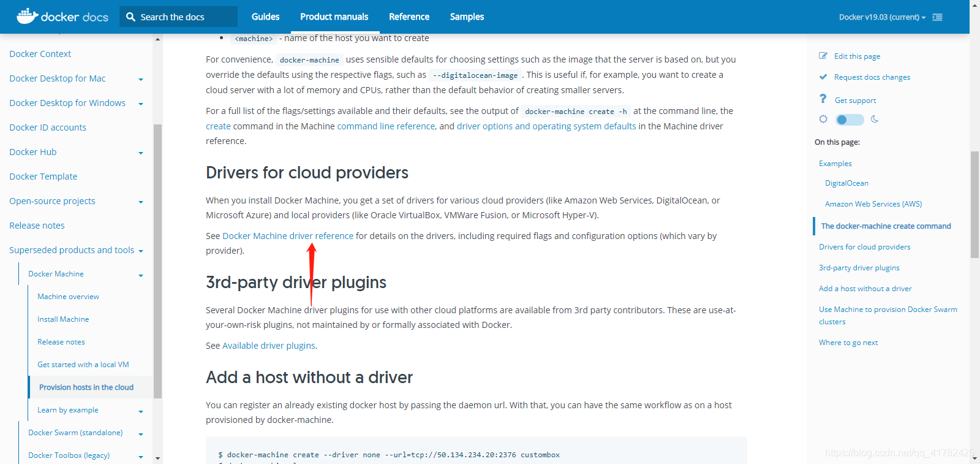Click the Get support question mark icon
Screen dimensions: 980x464
(823, 99)
